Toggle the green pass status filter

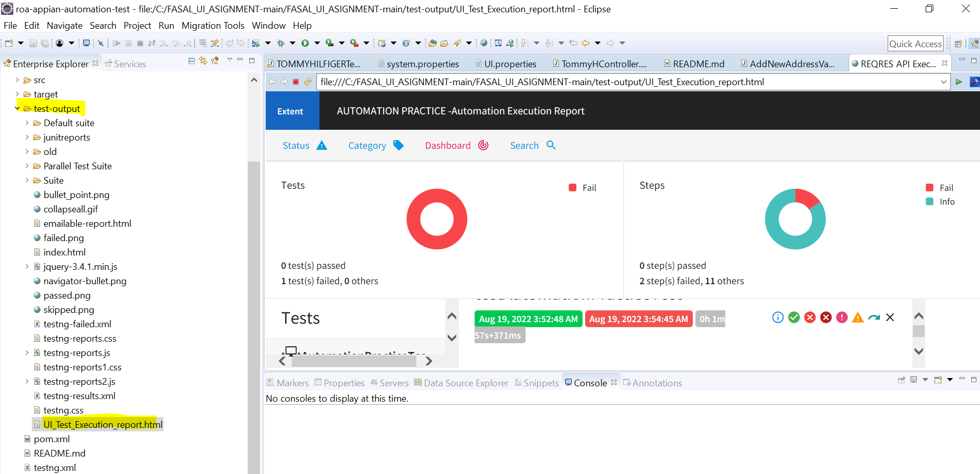tap(794, 318)
